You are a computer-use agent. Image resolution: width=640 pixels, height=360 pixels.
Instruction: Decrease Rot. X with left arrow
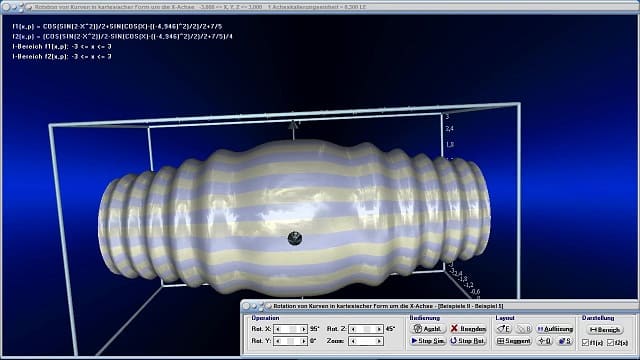278,329
